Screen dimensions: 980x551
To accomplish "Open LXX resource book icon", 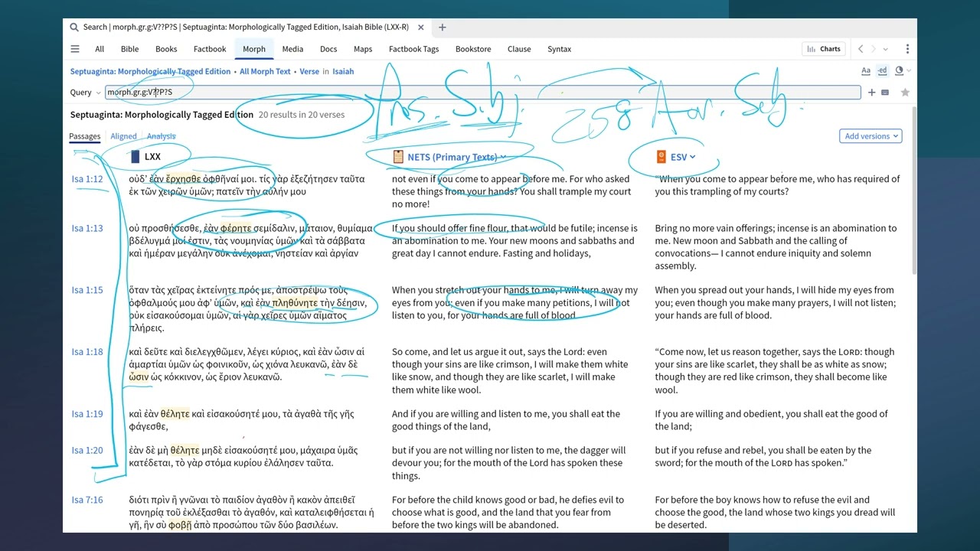I will point(136,157).
